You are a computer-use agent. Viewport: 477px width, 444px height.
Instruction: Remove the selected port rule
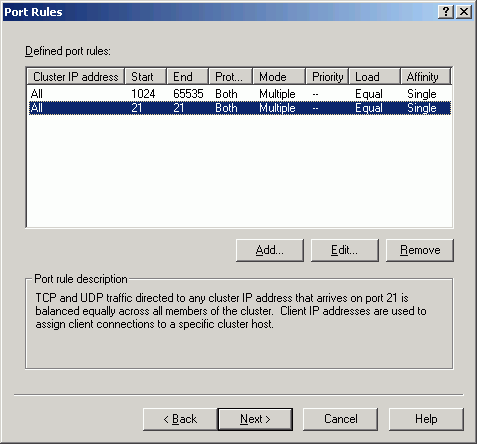pyautogui.click(x=420, y=250)
